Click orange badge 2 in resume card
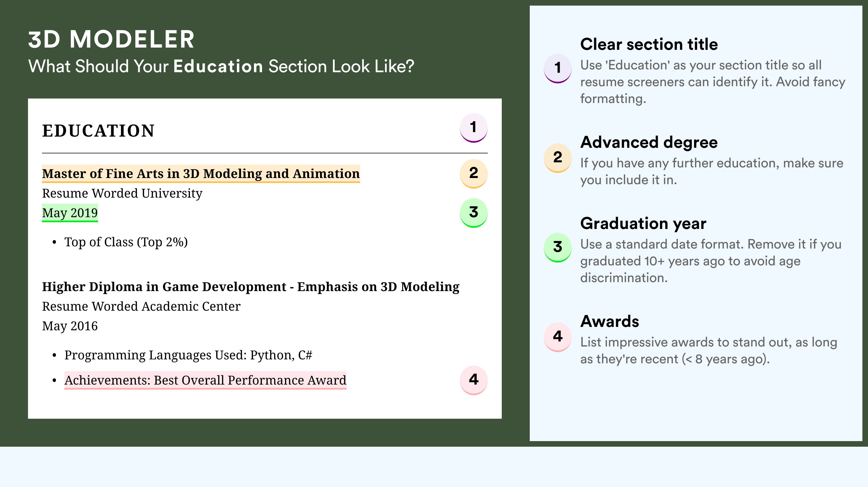Image resolution: width=868 pixels, height=487 pixels. coord(473,174)
